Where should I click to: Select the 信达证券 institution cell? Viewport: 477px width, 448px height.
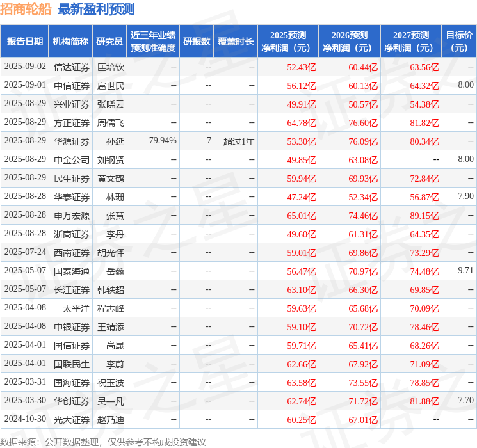click(72, 67)
